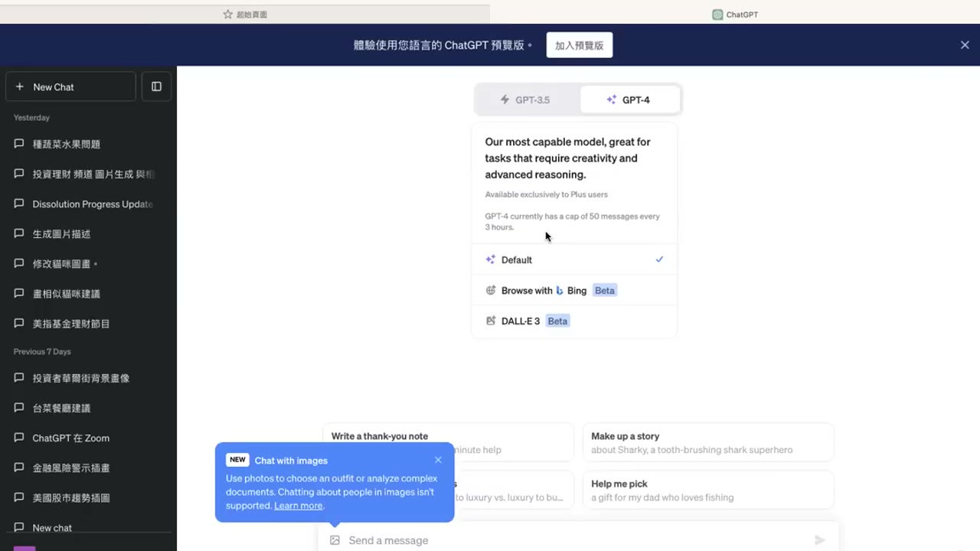This screenshot has height=551, width=980.
Task: Switch to the GPT-3.5 model tab
Action: click(528, 99)
